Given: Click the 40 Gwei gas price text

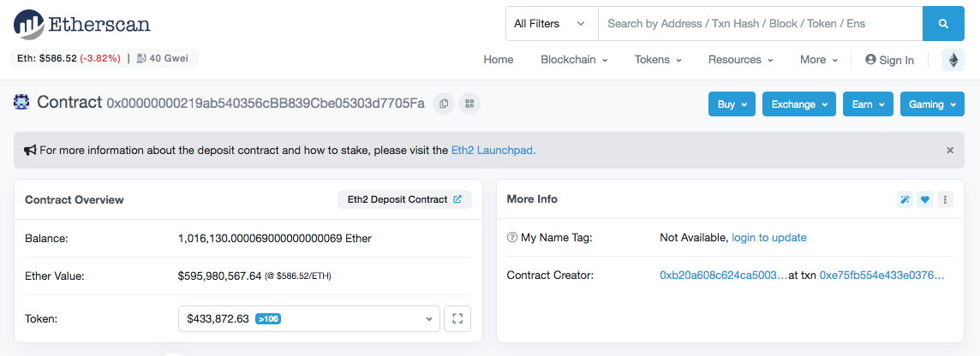Looking at the screenshot, I should tap(170, 58).
